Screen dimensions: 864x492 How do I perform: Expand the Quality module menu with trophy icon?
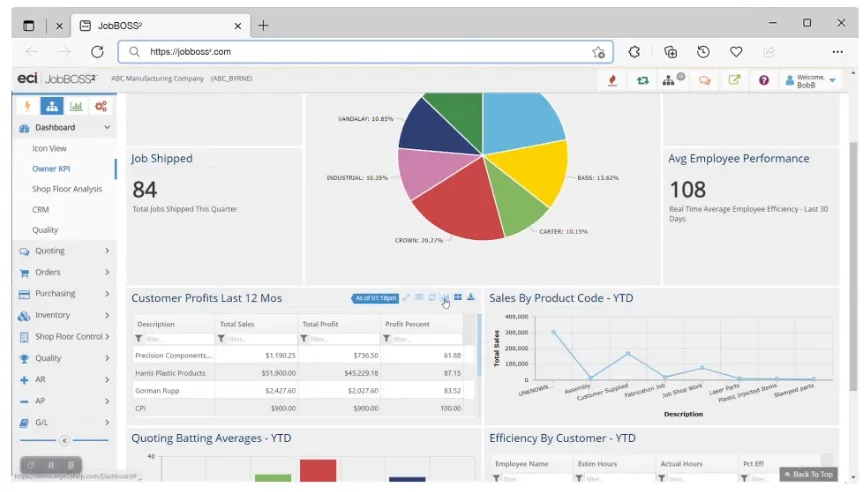tap(65, 358)
